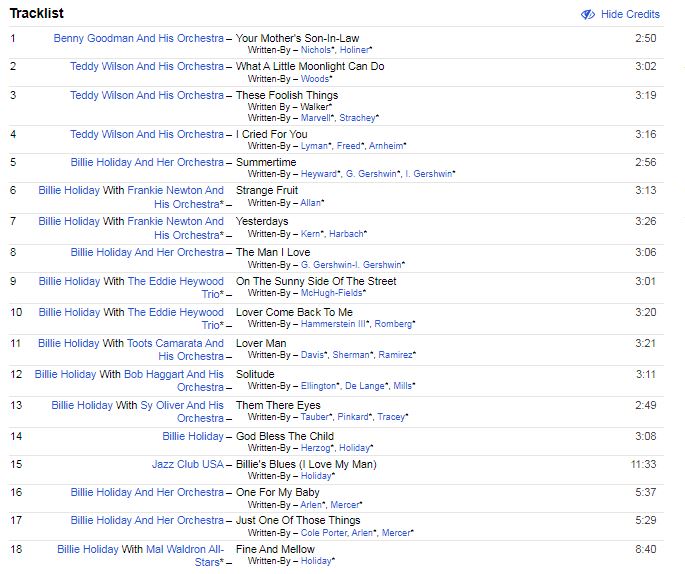Open Benny Goodman And His Orchestra artist link
This screenshot has width=685, height=574.
138,38
